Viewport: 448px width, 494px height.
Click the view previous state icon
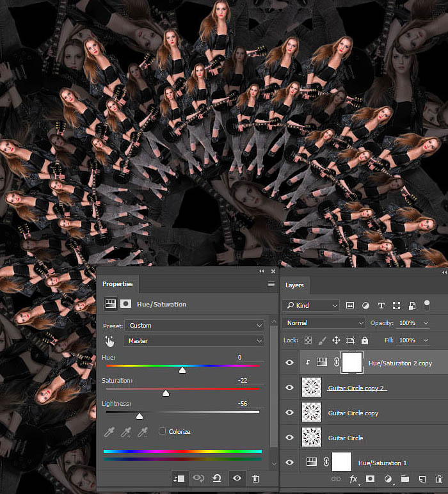tap(198, 478)
